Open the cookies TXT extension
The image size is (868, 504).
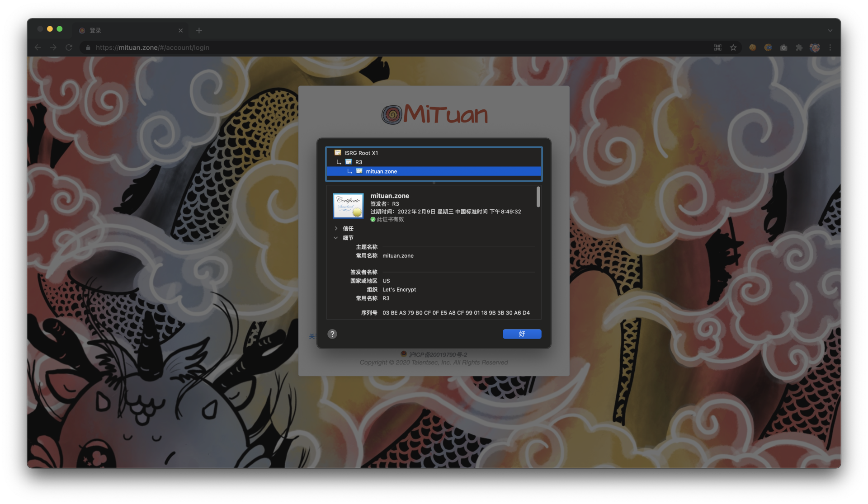click(768, 47)
